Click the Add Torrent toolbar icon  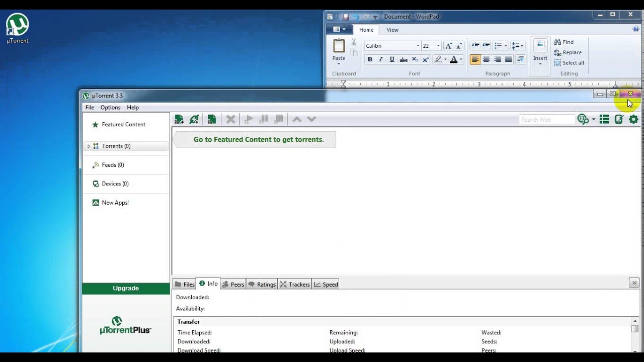(x=179, y=119)
